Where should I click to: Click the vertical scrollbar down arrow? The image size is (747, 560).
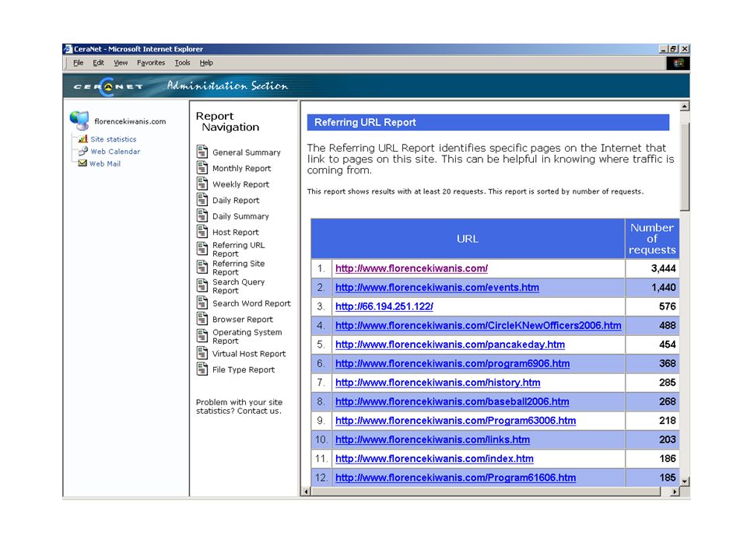tap(685, 482)
